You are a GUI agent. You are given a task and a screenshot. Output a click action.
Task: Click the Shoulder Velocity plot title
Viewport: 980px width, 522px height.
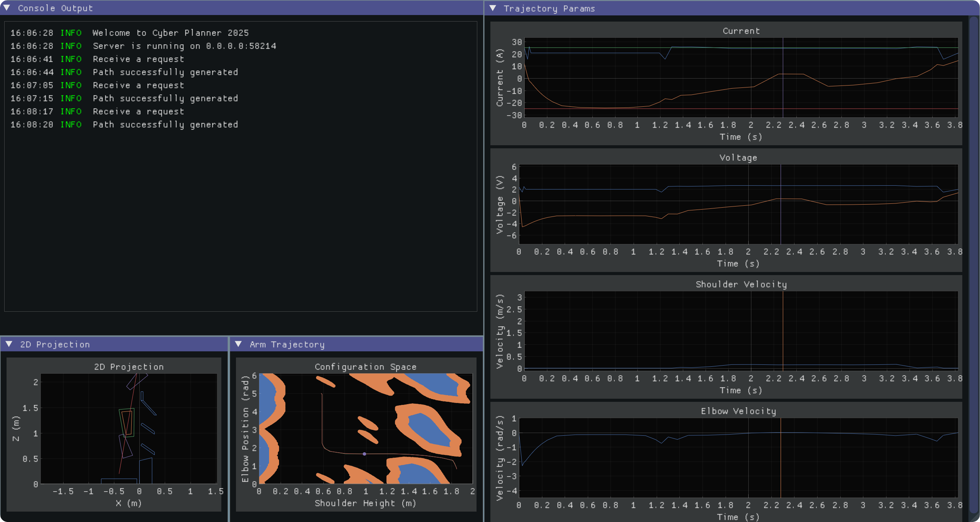click(x=741, y=284)
